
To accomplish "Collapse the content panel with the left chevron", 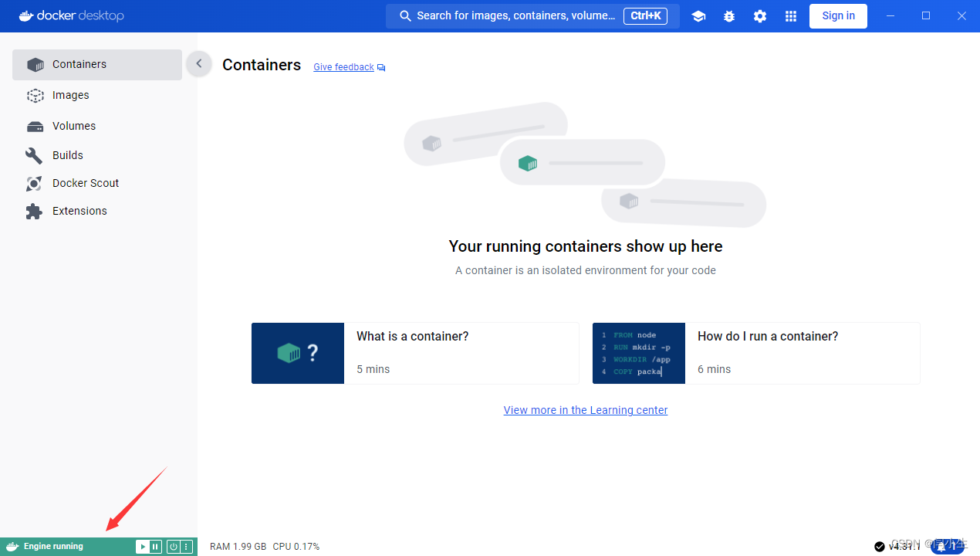I will pos(198,63).
